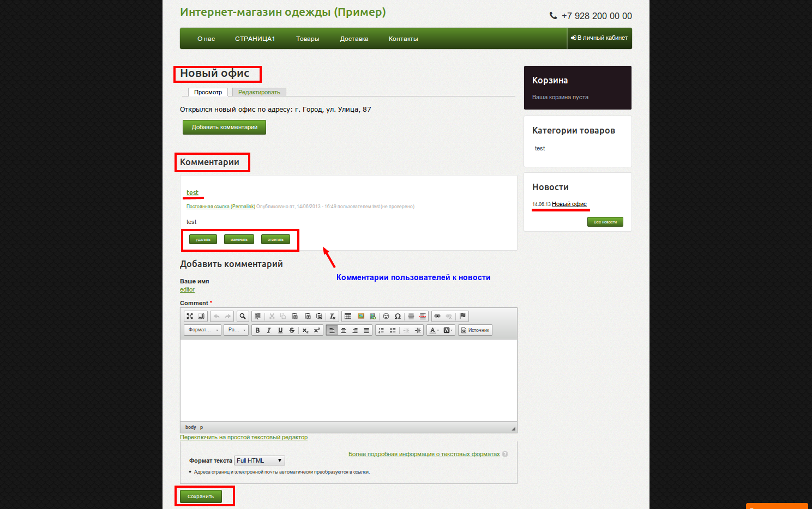The image size is (812, 509).
Task: Click the redo arrow in editor toolbar
Action: click(228, 316)
